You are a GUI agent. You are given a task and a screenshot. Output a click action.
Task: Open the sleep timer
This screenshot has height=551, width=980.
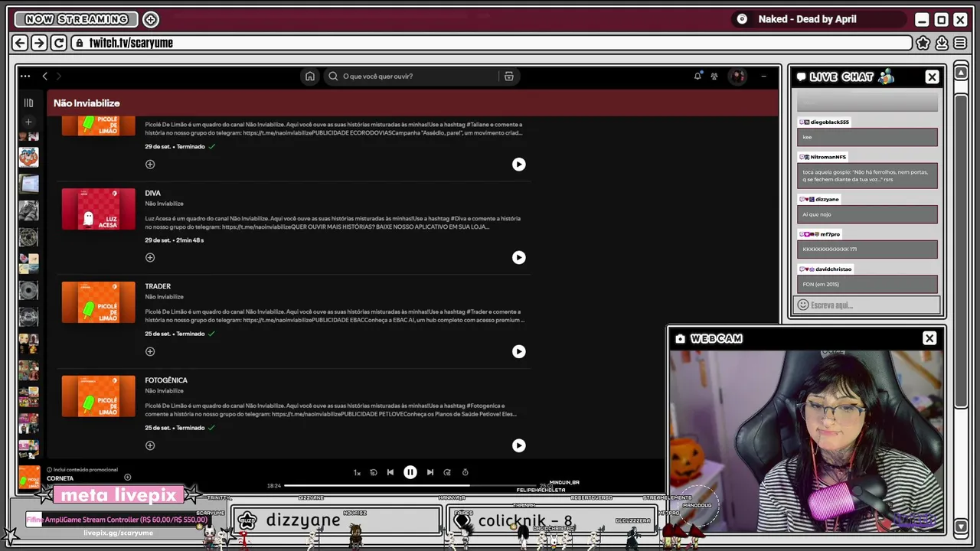tap(465, 472)
